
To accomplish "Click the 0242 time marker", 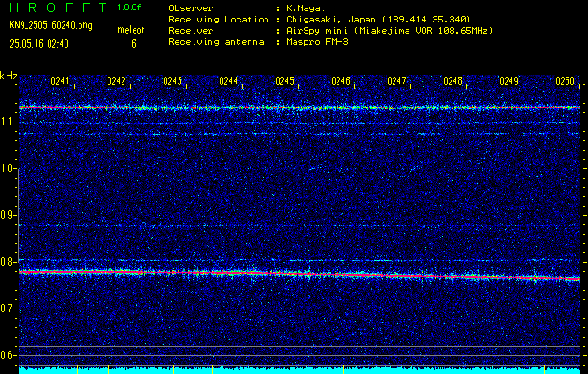I will click(x=116, y=81).
